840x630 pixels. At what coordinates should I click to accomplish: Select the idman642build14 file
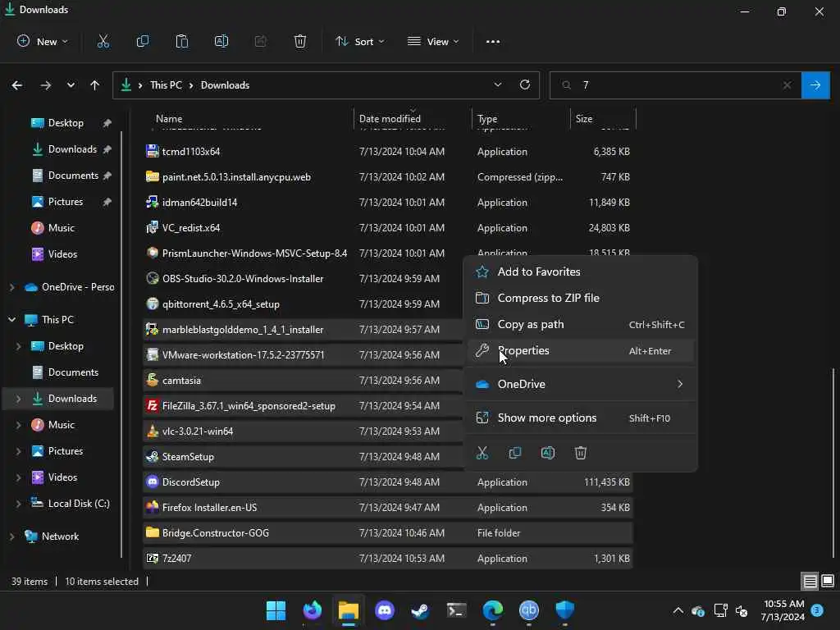tap(388, 203)
